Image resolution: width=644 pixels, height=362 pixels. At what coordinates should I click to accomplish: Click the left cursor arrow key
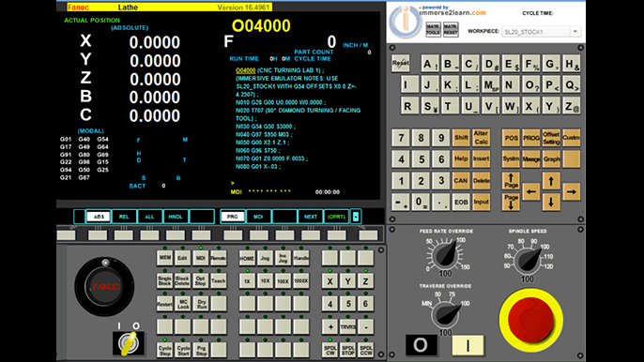tap(531, 191)
